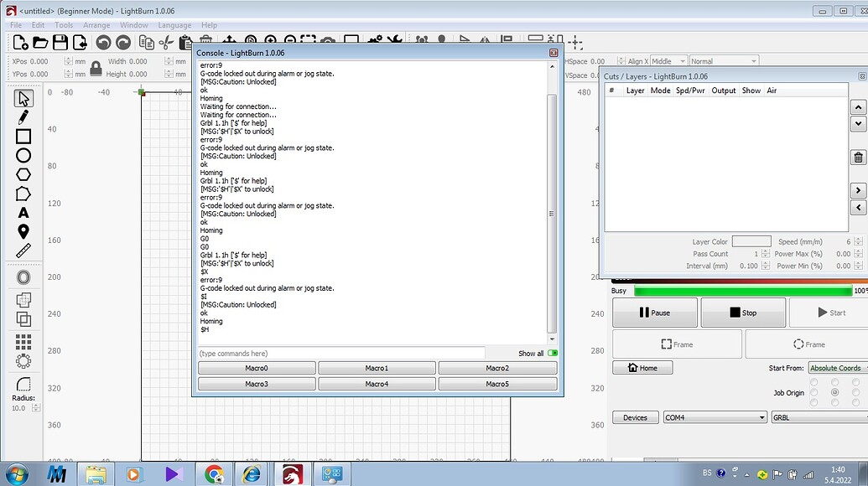Viewport: 868px width, 486px height.
Task: Open the Arrange menu
Action: point(96,25)
